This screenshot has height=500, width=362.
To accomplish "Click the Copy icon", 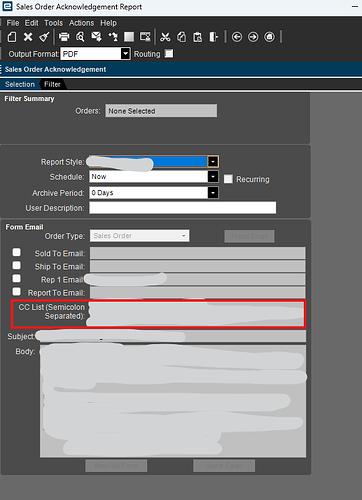I will tap(182, 37).
